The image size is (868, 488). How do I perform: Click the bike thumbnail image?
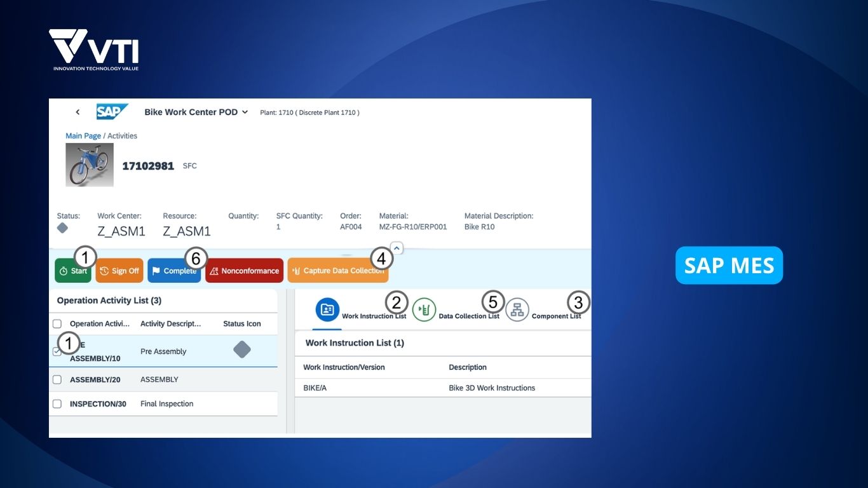(x=90, y=165)
